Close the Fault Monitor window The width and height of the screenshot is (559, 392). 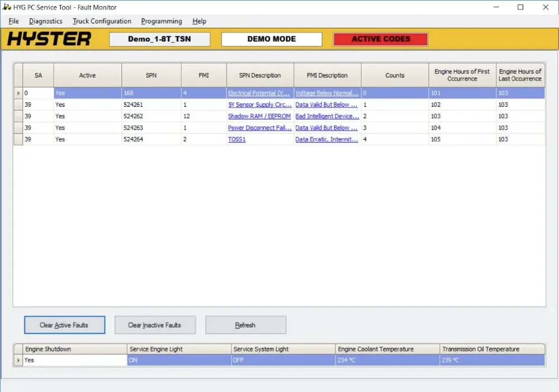546,7
